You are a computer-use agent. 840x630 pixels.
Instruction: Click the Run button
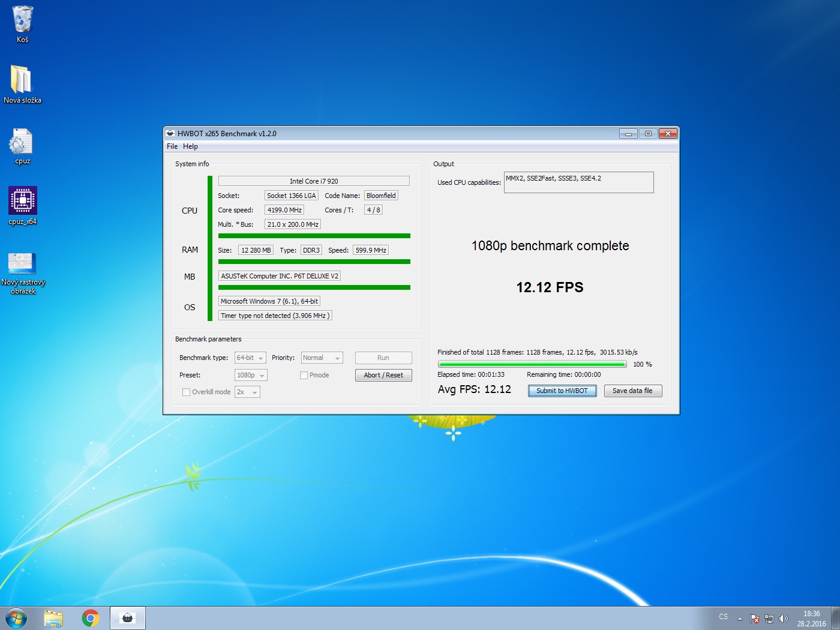click(x=383, y=358)
